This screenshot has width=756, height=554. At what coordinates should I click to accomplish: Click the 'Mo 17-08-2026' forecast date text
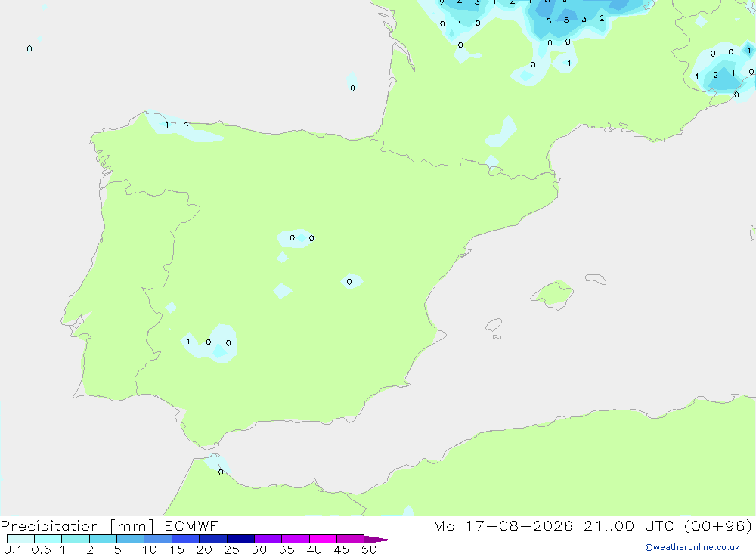point(503,525)
